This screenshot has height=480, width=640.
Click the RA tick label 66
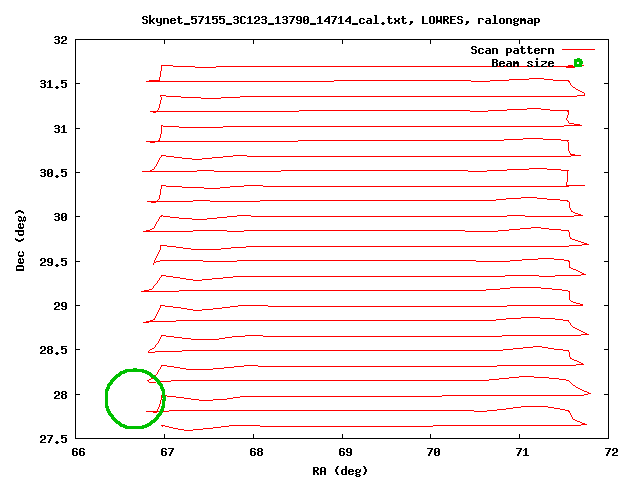(x=78, y=452)
